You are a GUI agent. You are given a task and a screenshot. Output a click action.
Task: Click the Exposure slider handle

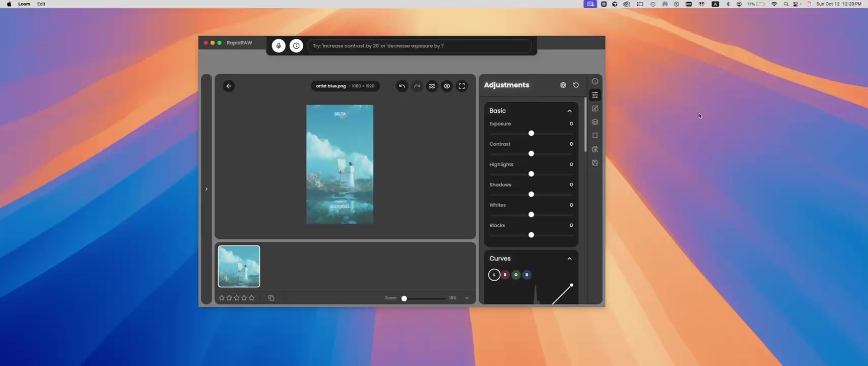click(531, 133)
